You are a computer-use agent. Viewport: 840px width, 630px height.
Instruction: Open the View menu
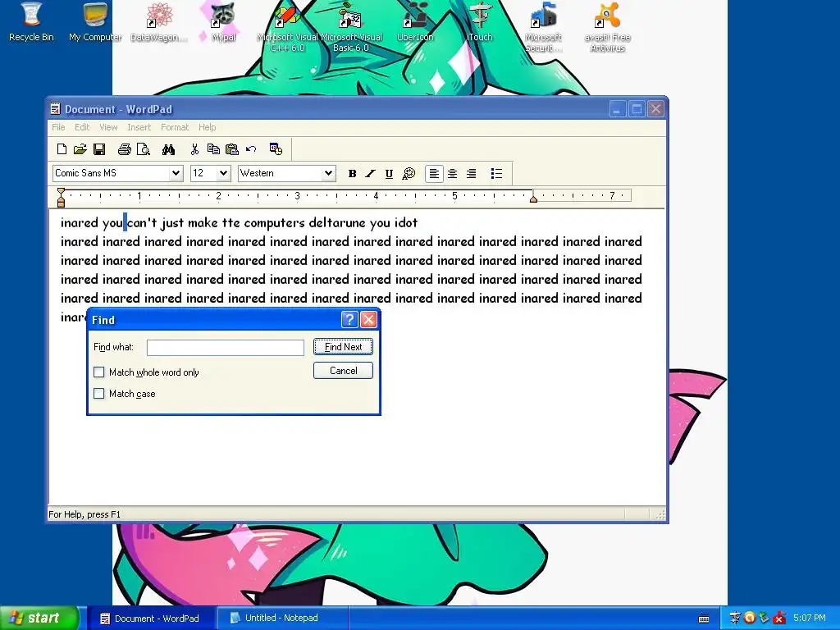108,127
